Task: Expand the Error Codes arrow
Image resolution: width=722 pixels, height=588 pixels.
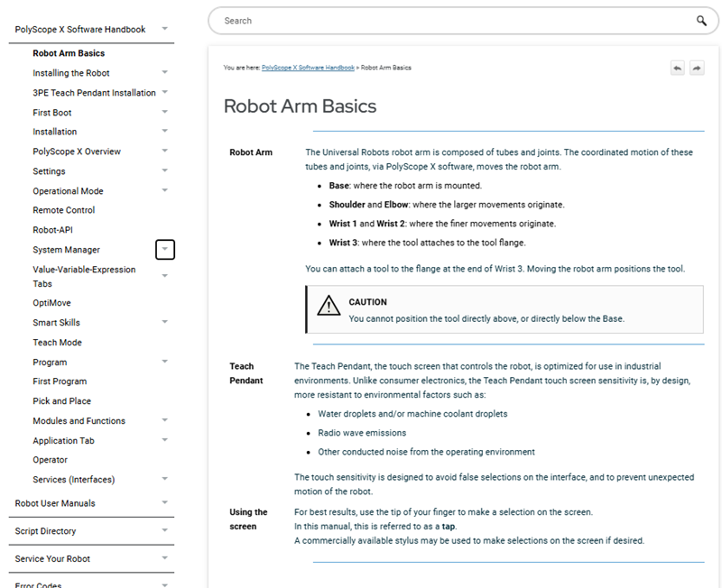Action: (164, 584)
